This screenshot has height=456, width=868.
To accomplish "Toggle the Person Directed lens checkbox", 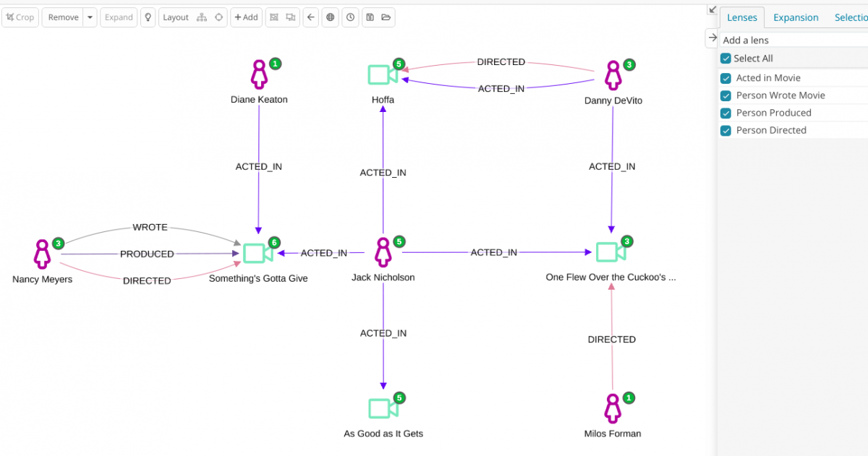I will click(726, 130).
